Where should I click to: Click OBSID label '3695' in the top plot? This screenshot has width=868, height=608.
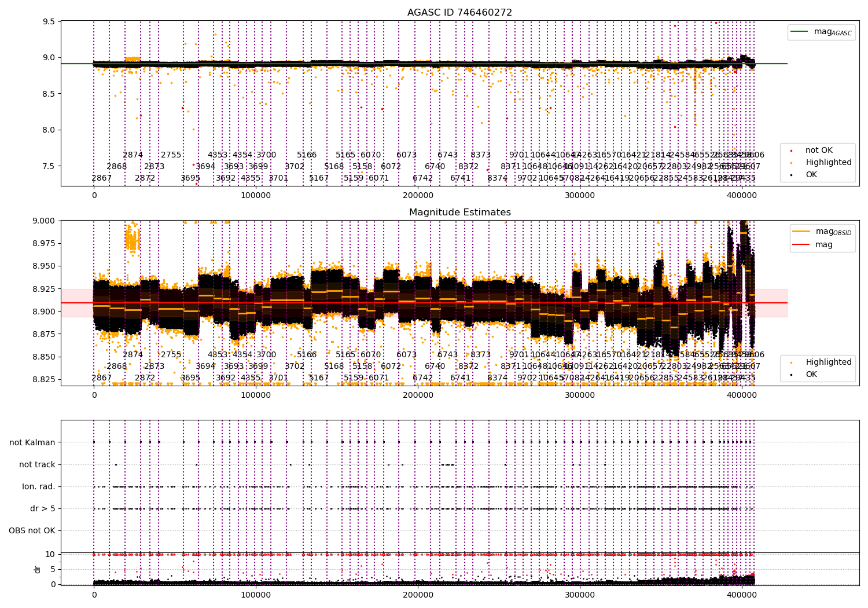(190, 178)
